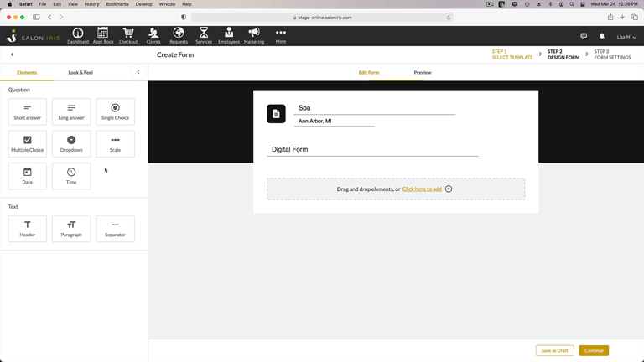644x362 pixels.
Task: Open the Appt Book calendar icon
Action: 103,35
